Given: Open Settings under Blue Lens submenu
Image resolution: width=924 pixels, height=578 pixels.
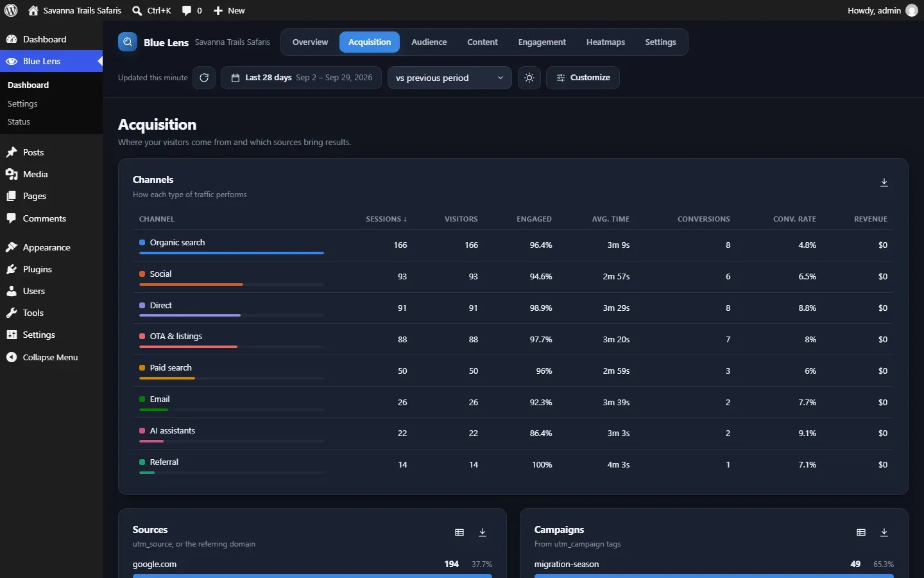Looking at the screenshot, I should click(22, 103).
